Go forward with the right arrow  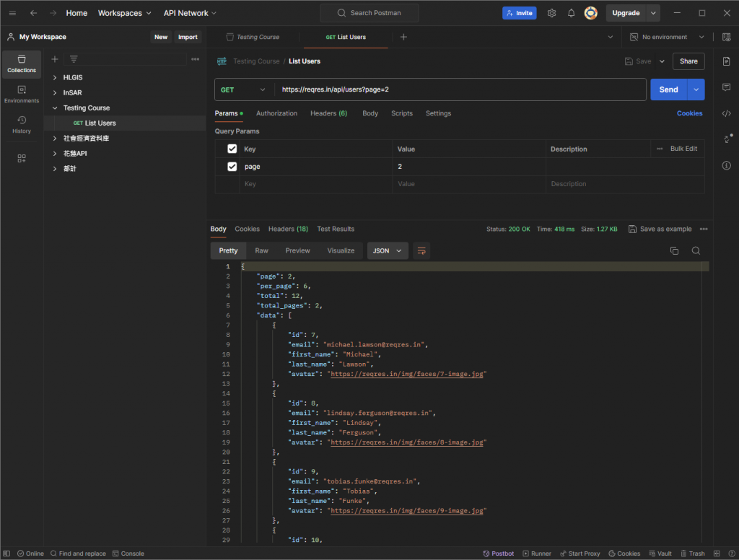[x=53, y=13]
